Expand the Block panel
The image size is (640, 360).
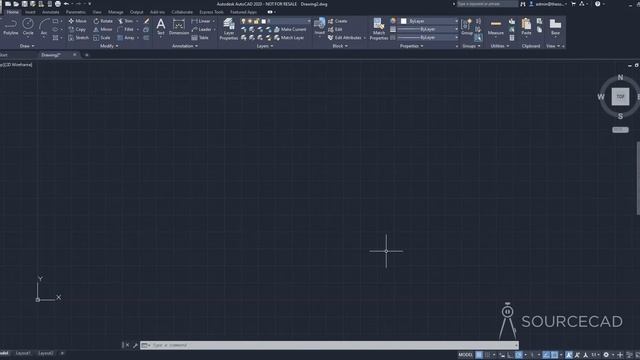[x=340, y=46]
